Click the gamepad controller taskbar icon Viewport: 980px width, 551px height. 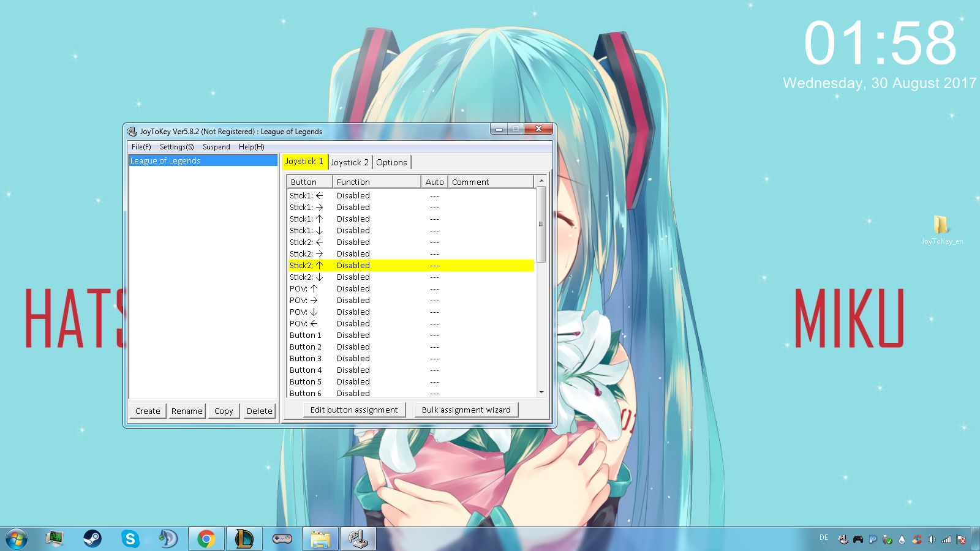282,539
